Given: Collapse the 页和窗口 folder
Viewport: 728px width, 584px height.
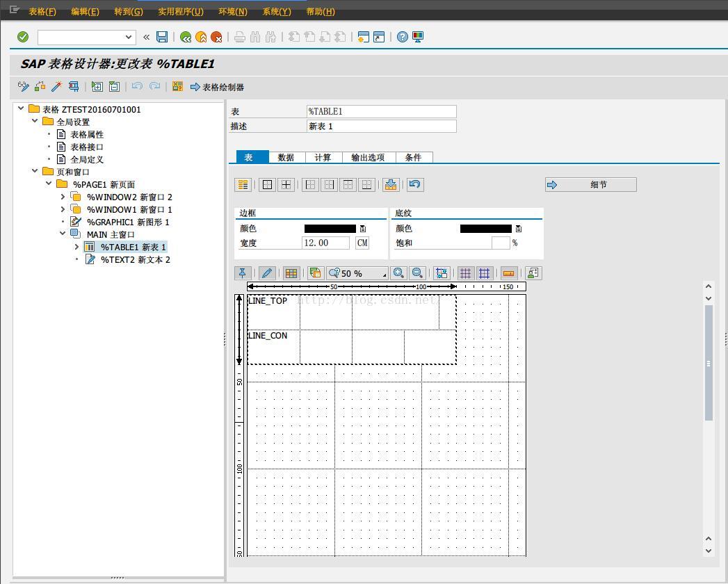Looking at the screenshot, I should pyautogui.click(x=35, y=171).
